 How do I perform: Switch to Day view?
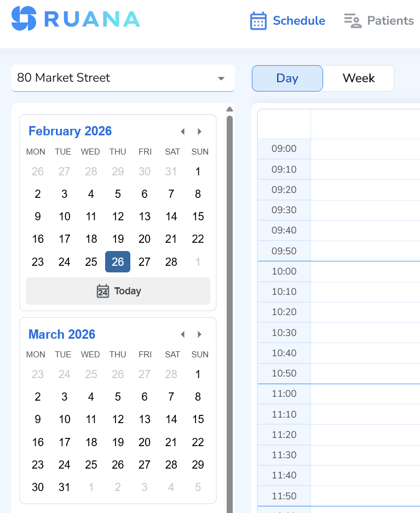coord(287,78)
